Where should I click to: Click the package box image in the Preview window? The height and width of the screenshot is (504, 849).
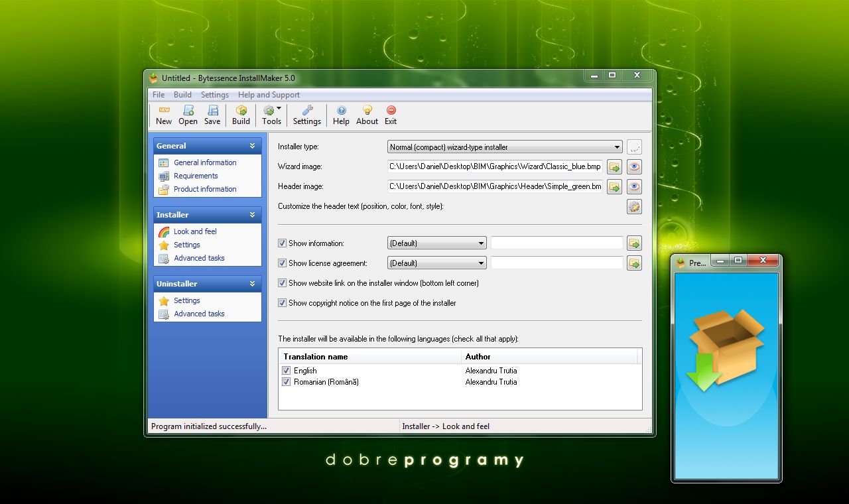726,349
